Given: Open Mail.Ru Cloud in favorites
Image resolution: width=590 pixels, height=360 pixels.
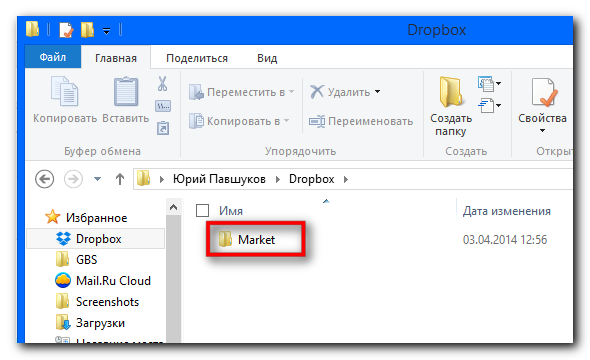Looking at the screenshot, I should tap(113, 281).
